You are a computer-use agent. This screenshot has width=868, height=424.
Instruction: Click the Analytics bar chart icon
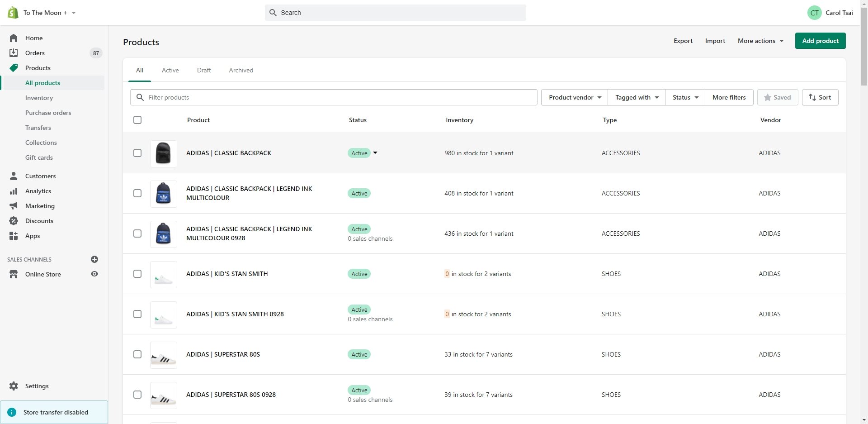14,191
